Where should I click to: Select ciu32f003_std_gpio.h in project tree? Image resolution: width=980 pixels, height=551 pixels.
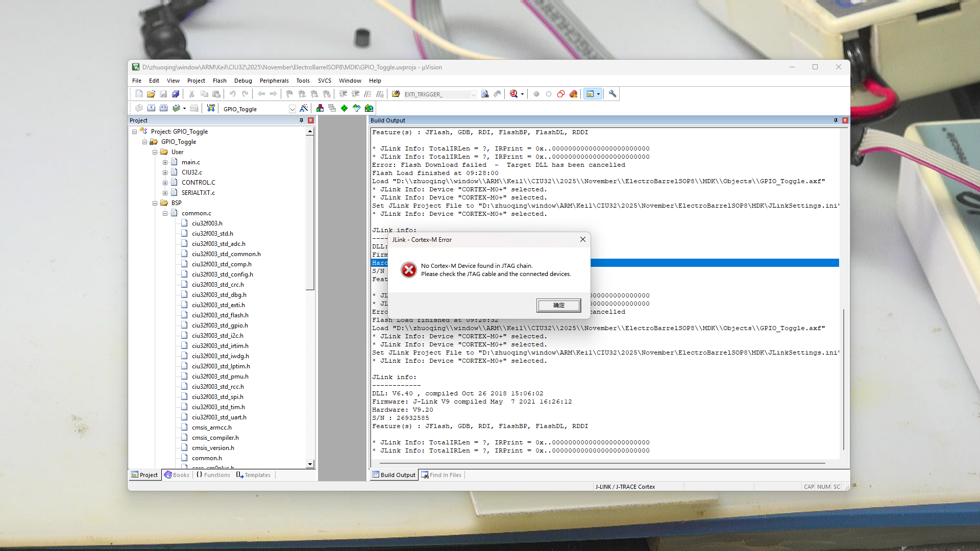click(219, 325)
